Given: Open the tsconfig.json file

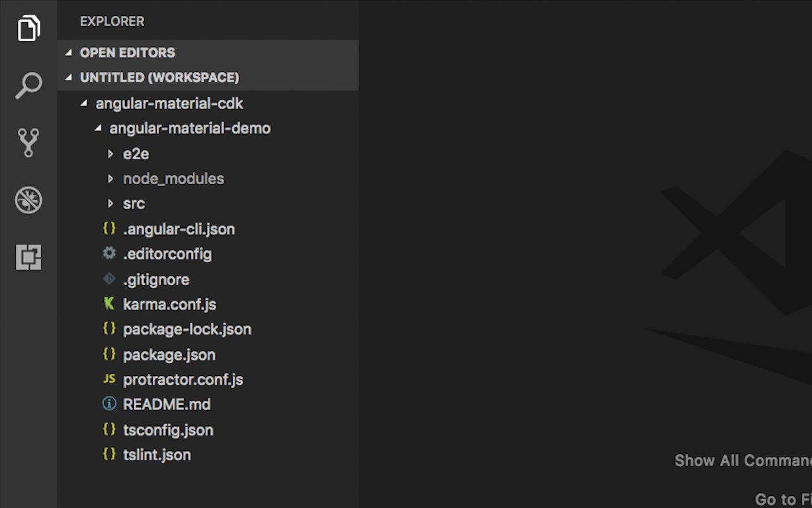Looking at the screenshot, I should (x=168, y=430).
